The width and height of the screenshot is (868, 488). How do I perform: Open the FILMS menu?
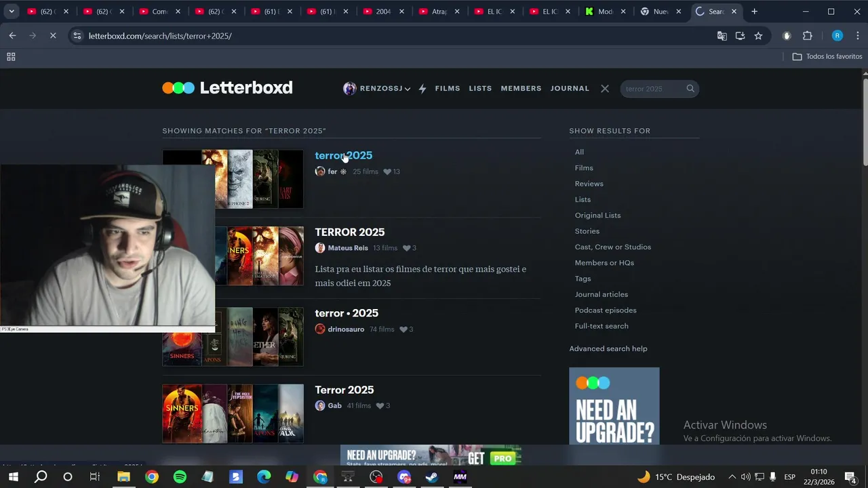coord(448,89)
